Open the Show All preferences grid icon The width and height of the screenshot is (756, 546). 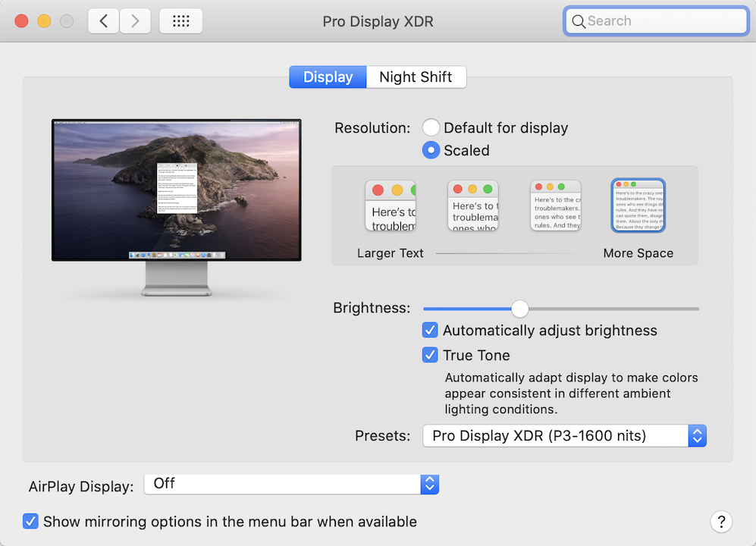(x=180, y=20)
